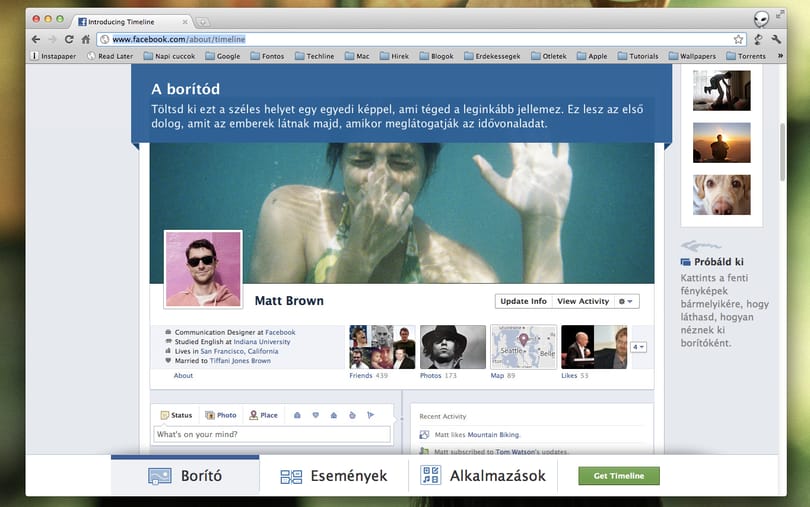Screen dimensions: 810x507
Task: Open the Erdekessegek bookmark folder
Action: point(492,56)
